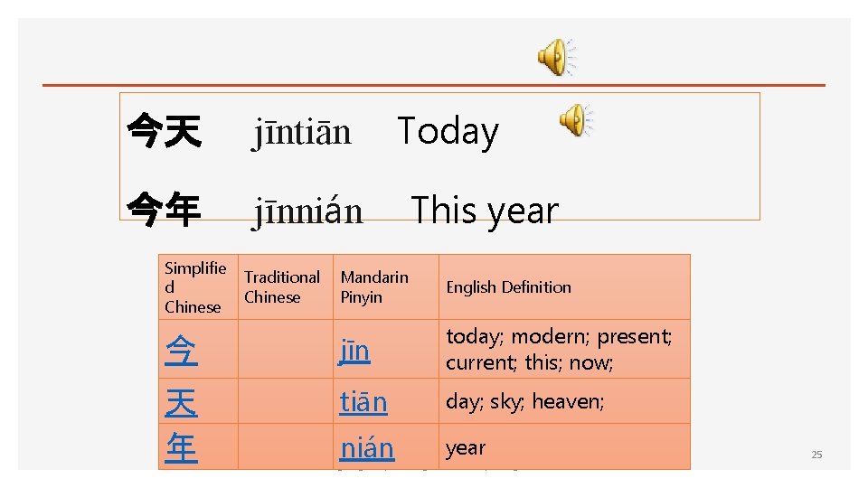Click the slide number 25
This screenshot has width=868, height=488.
coord(816,455)
